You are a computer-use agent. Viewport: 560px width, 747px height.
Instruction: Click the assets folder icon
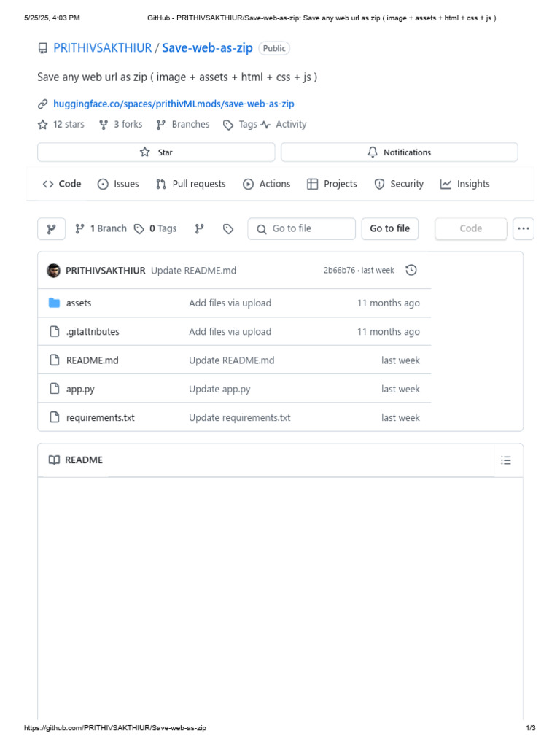coord(54,303)
